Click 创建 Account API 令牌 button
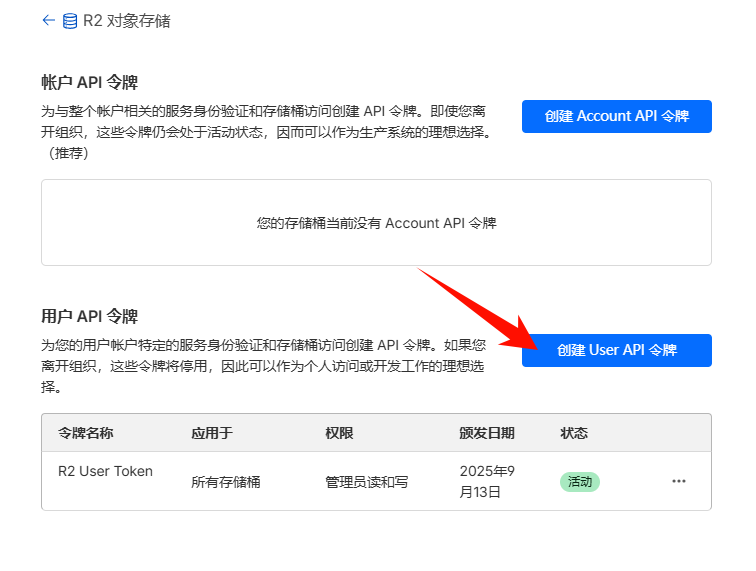The image size is (756, 571). click(616, 116)
